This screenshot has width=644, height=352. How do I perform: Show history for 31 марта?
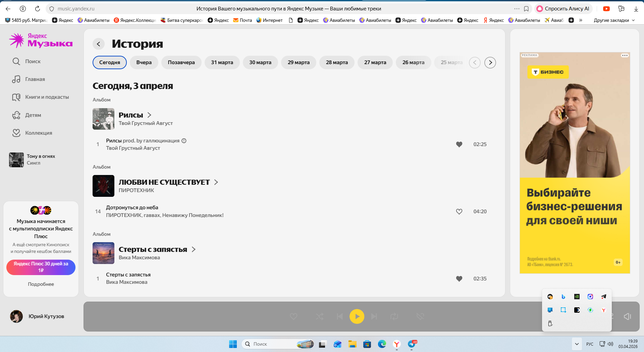pos(222,62)
